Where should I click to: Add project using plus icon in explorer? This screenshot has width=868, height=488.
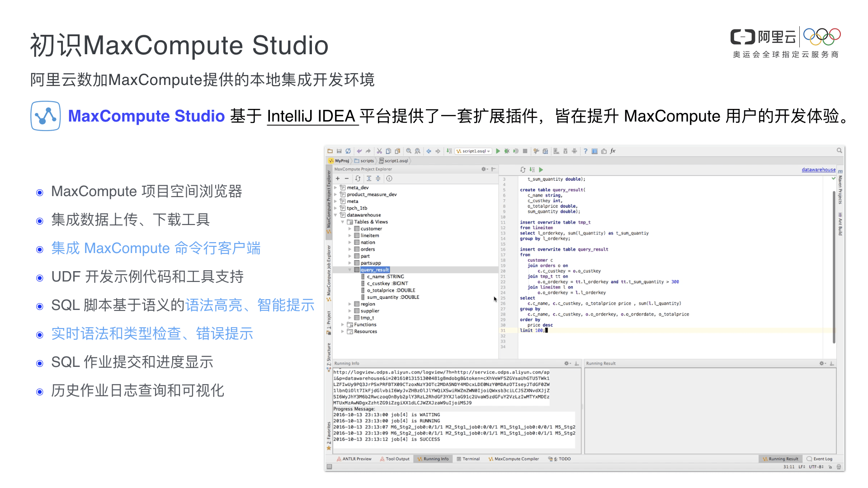point(338,178)
